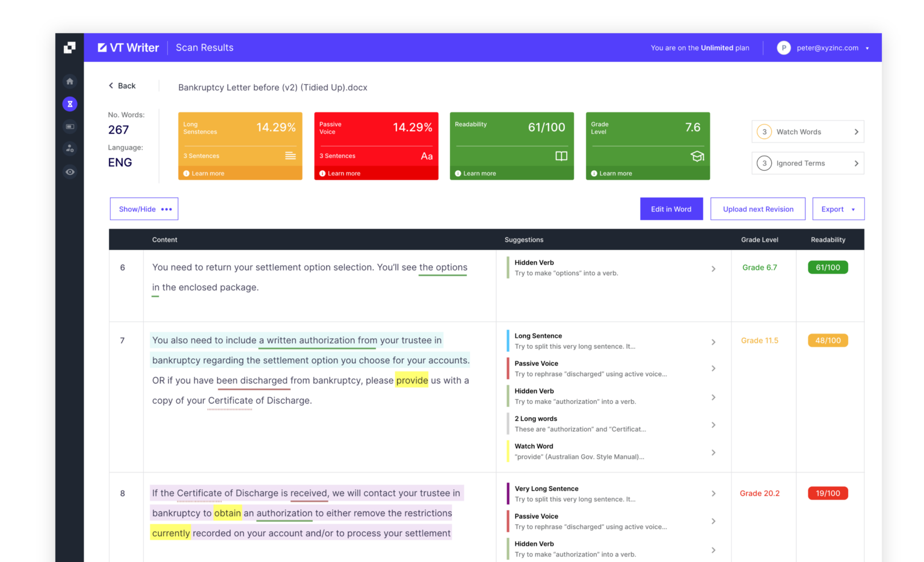
Task: Go Back to previous page
Action: tap(122, 86)
